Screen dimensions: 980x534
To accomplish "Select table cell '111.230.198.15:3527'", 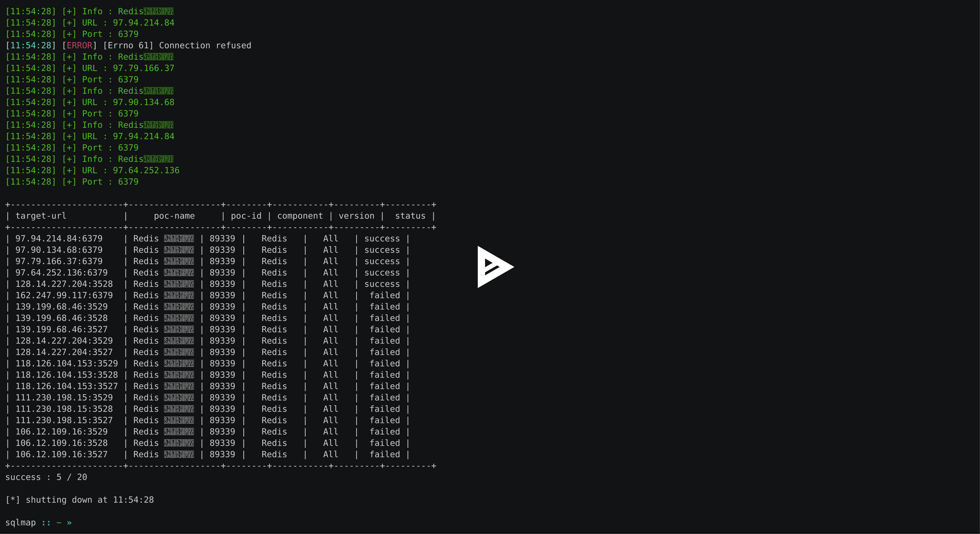I will (x=64, y=421).
